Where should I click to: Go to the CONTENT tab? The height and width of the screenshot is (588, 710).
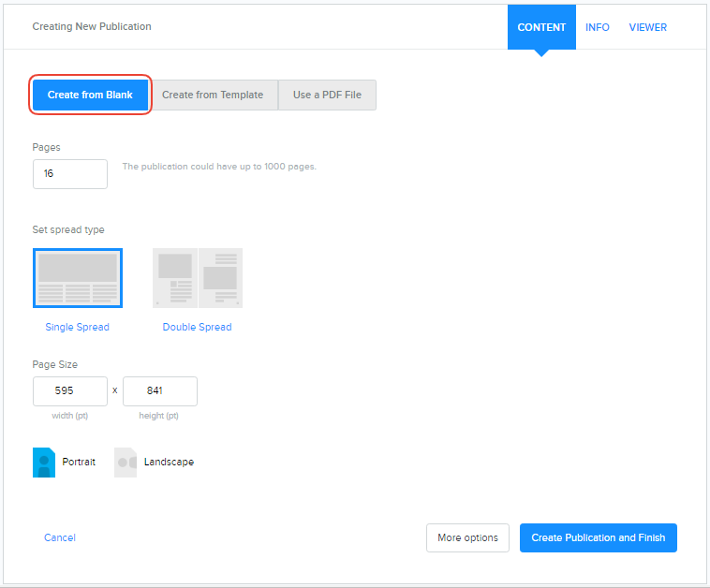pos(541,27)
